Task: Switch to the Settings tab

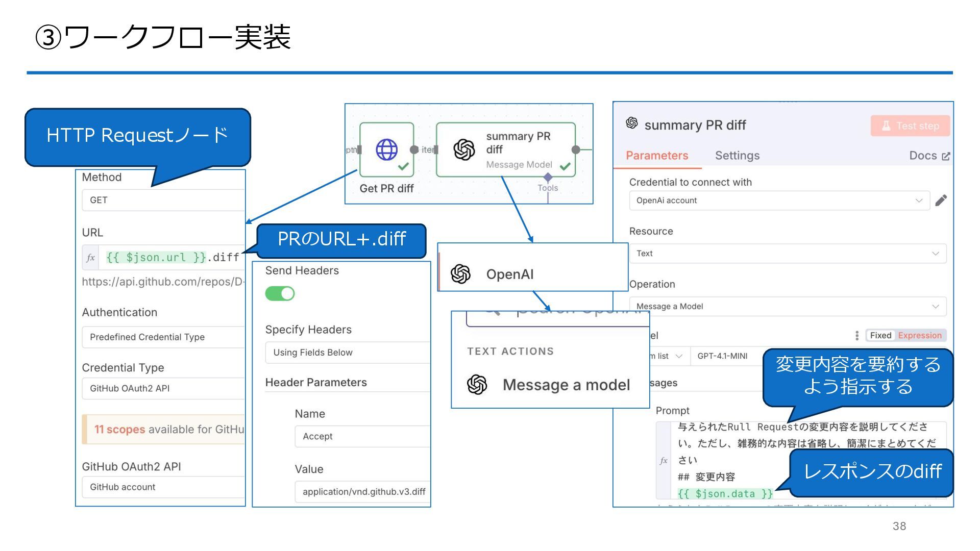Action: (737, 156)
